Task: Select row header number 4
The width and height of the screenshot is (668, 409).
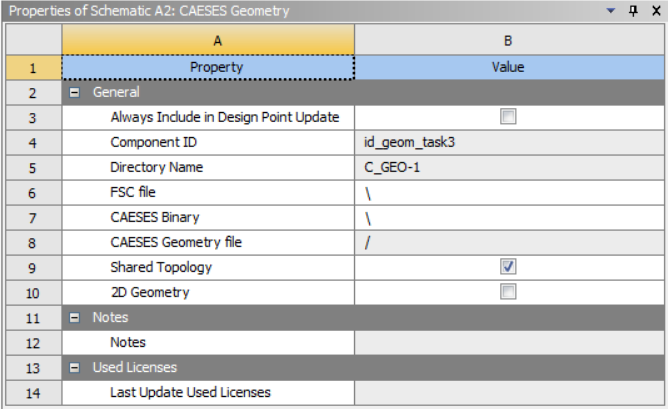Action: 33,143
